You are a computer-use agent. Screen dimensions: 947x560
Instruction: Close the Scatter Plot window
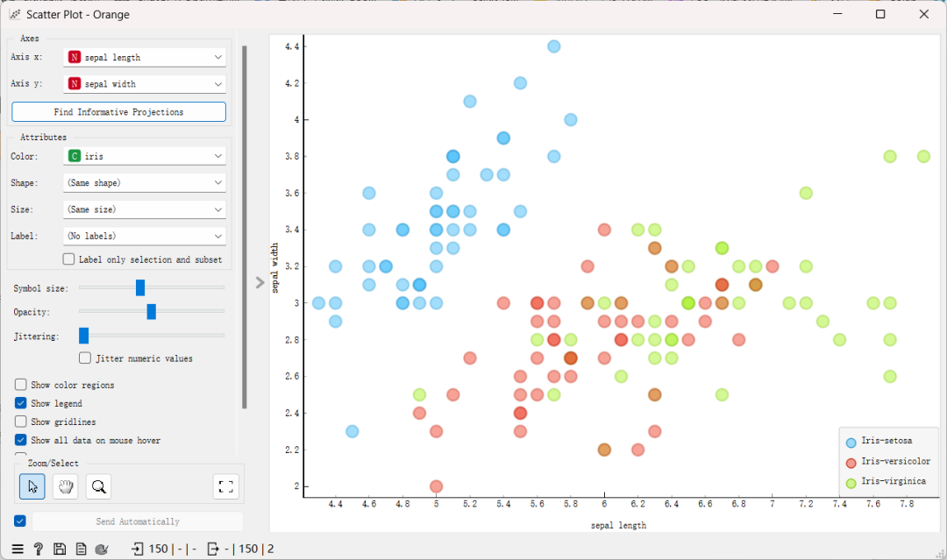point(924,14)
